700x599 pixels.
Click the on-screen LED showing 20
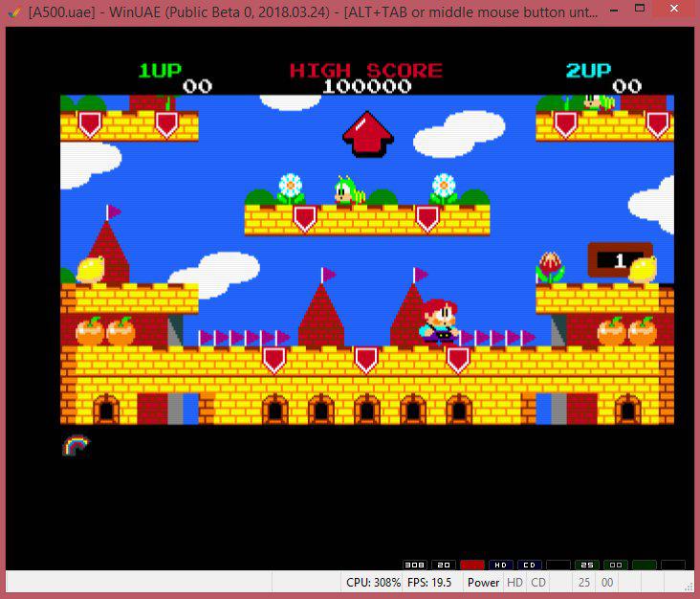pyautogui.click(x=444, y=566)
